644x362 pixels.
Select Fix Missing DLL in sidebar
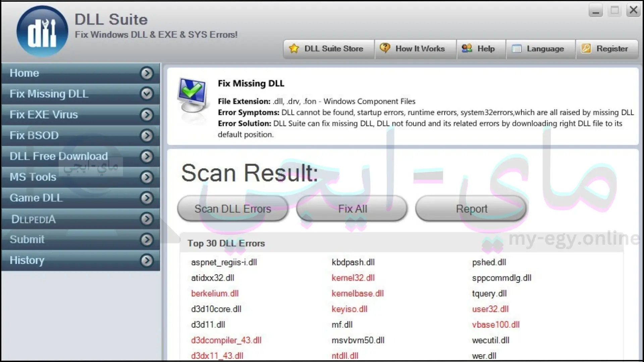(x=80, y=94)
